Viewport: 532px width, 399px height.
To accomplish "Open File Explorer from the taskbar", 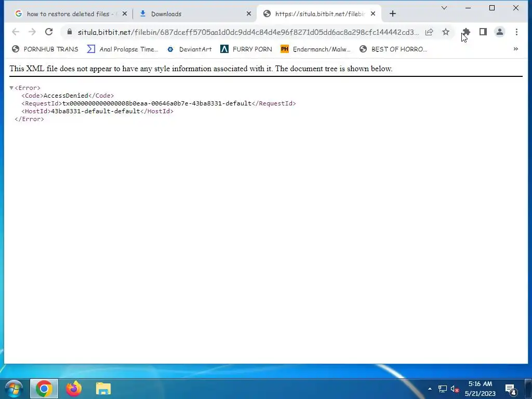I will pos(103,389).
